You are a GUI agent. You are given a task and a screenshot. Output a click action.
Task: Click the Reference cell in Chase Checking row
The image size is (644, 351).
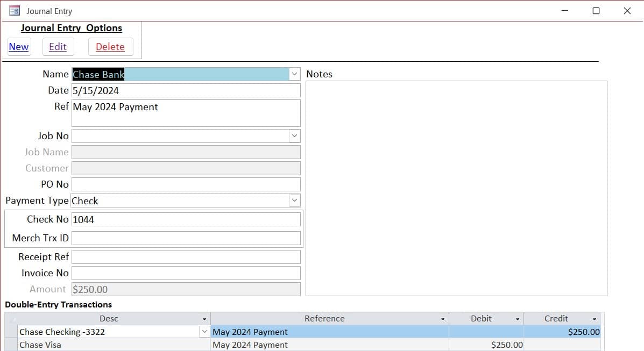coord(330,332)
